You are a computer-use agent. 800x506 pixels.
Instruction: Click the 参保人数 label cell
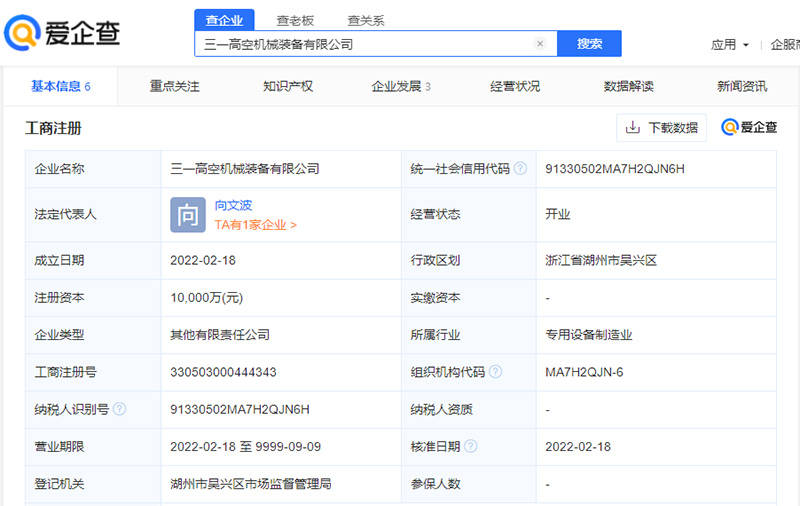coord(469,484)
